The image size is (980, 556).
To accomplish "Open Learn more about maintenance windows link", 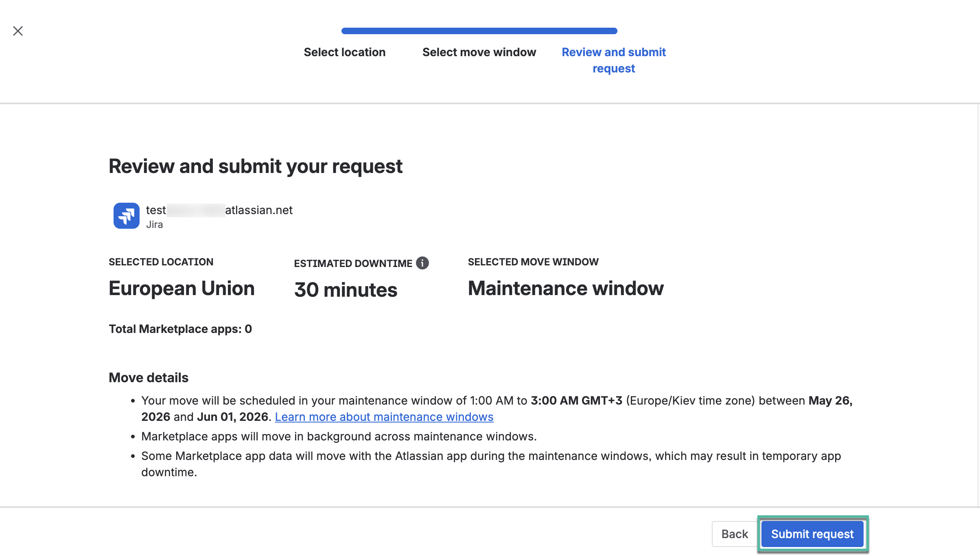I will pos(384,417).
